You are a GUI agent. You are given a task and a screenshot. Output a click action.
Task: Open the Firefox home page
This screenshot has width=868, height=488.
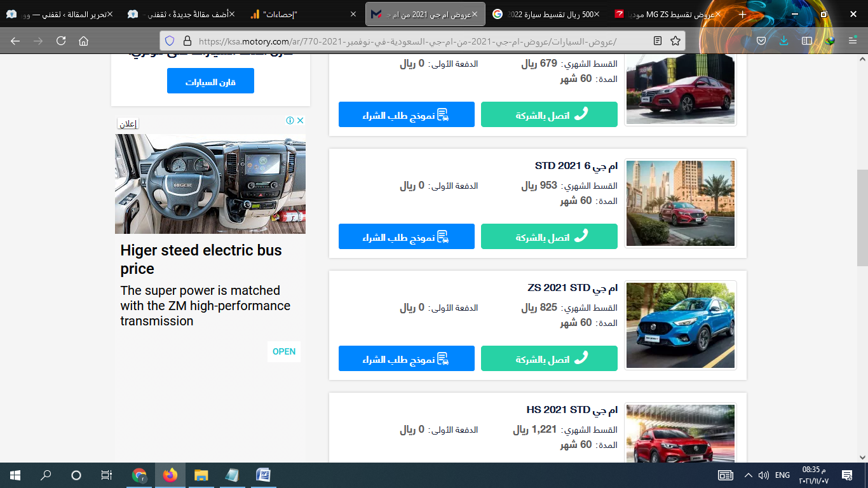click(x=83, y=41)
